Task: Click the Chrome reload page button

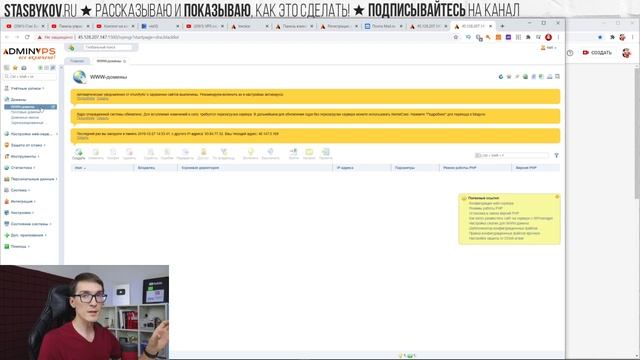Action: tap(27, 37)
